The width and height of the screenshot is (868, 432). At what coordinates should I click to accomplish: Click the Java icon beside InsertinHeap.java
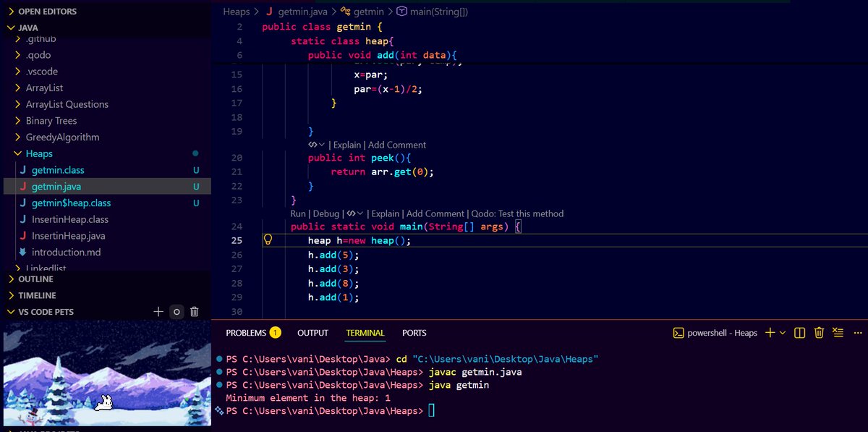[x=23, y=236]
